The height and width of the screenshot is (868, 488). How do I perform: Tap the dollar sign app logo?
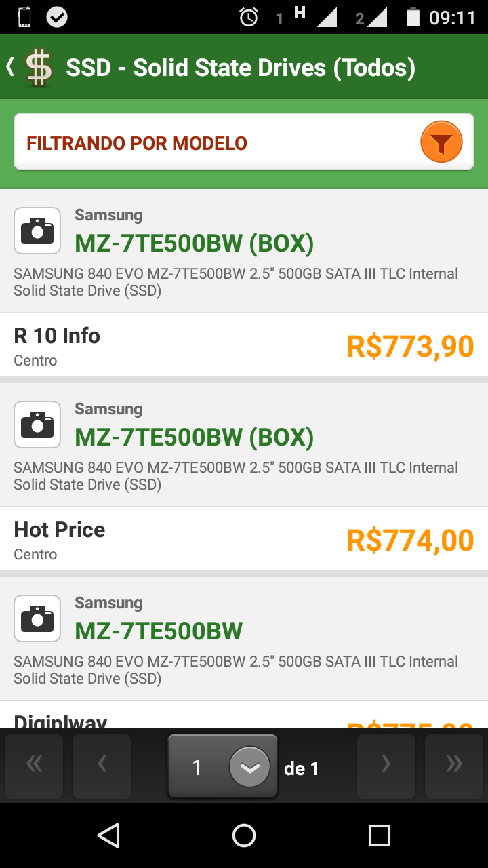(39, 68)
